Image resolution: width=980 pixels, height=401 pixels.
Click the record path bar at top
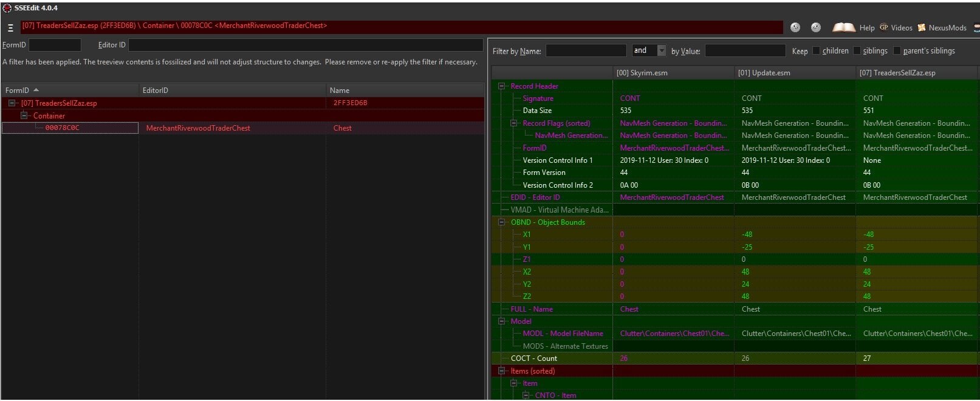[401, 26]
